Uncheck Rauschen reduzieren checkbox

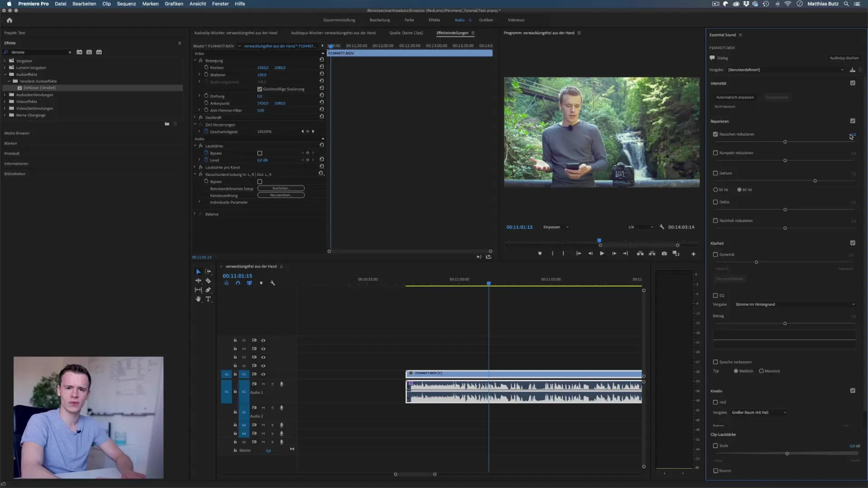pos(715,134)
